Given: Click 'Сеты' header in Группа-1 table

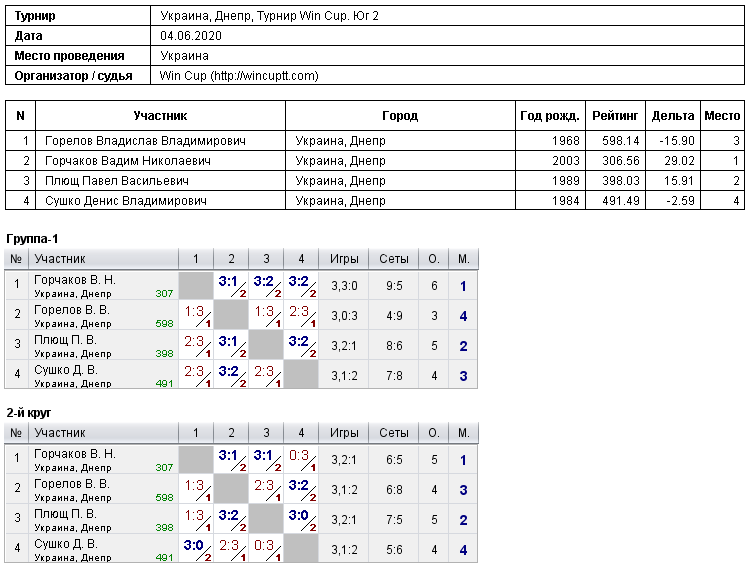Looking at the screenshot, I should click(394, 259).
